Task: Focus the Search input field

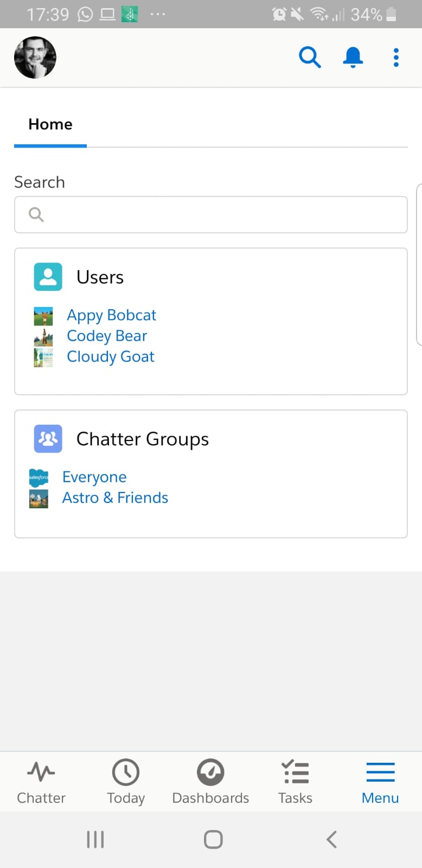Action: pyautogui.click(x=211, y=215)
